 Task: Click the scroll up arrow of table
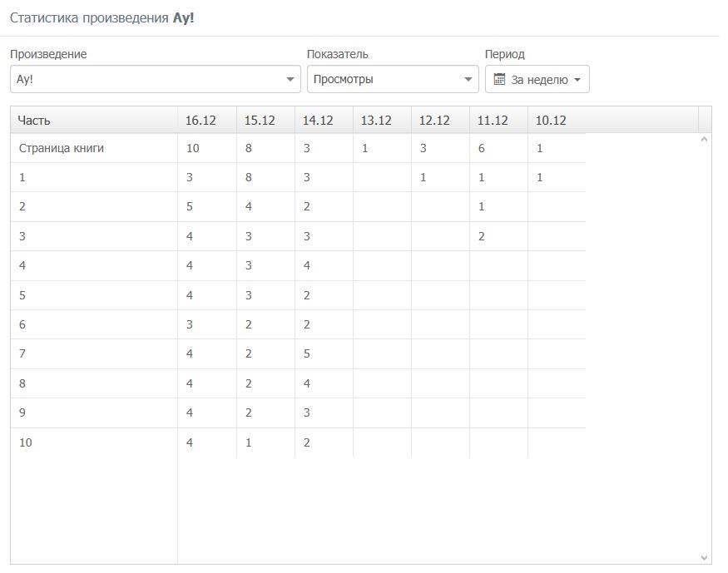[705, 140]
